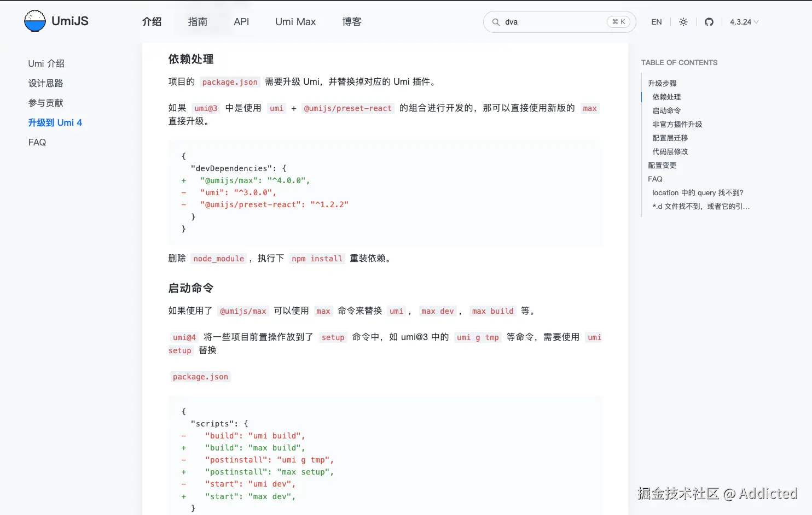
Task: Open the Umi 介绍 sidebar page
Action: (47, 63)
